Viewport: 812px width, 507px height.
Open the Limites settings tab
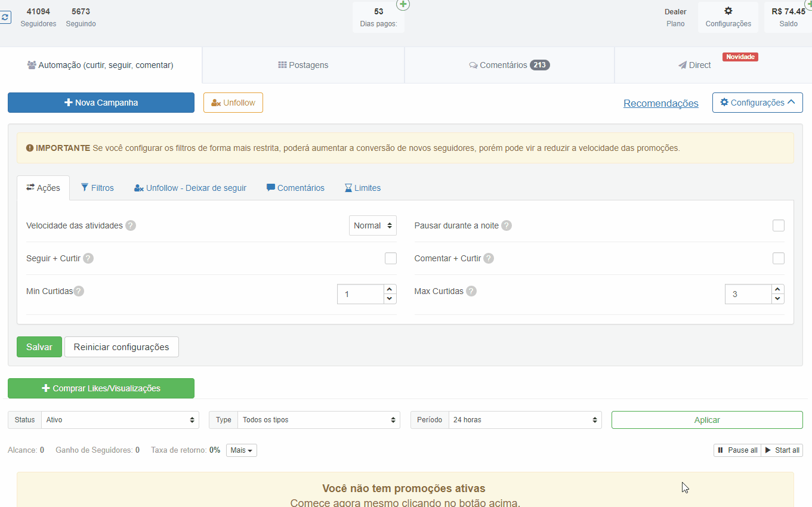(363, 188)
